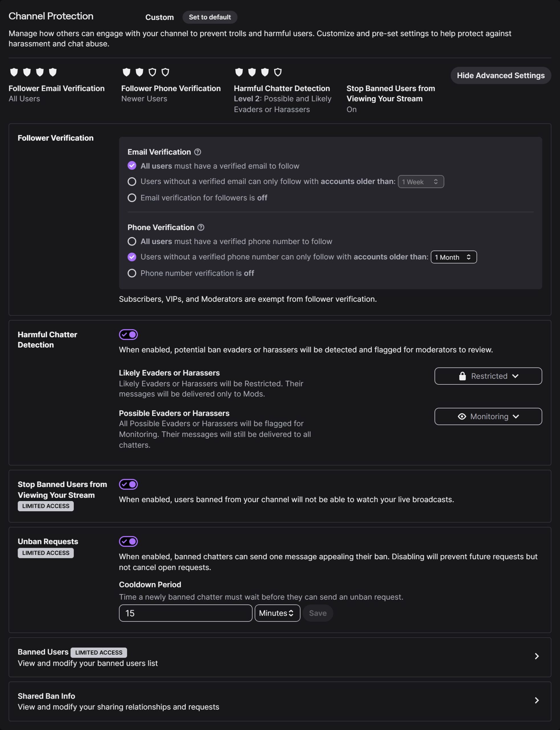Open Restricted dropdown for Likely Evaders
560x730 pixels.
[488, 376]
